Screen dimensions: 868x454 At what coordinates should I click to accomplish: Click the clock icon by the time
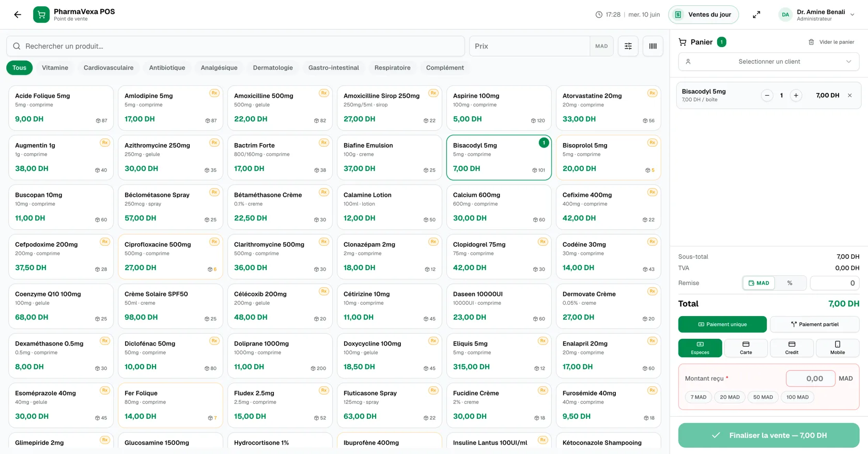point(599,14)
